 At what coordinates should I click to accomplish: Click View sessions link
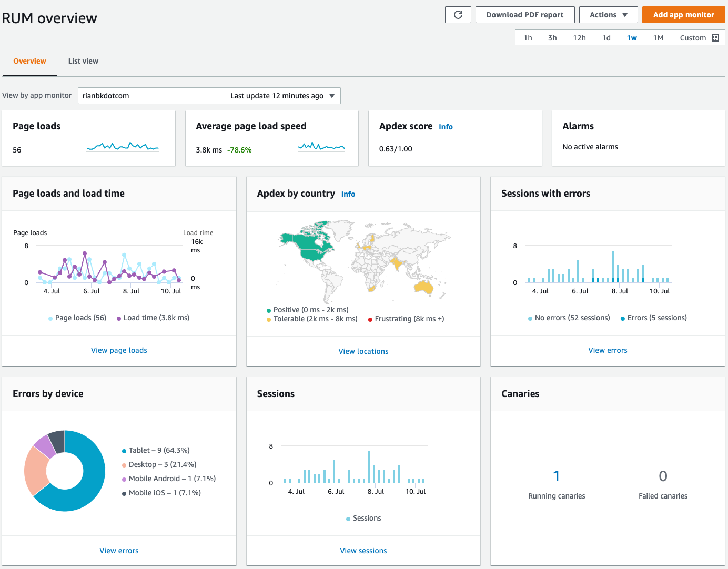363,551
